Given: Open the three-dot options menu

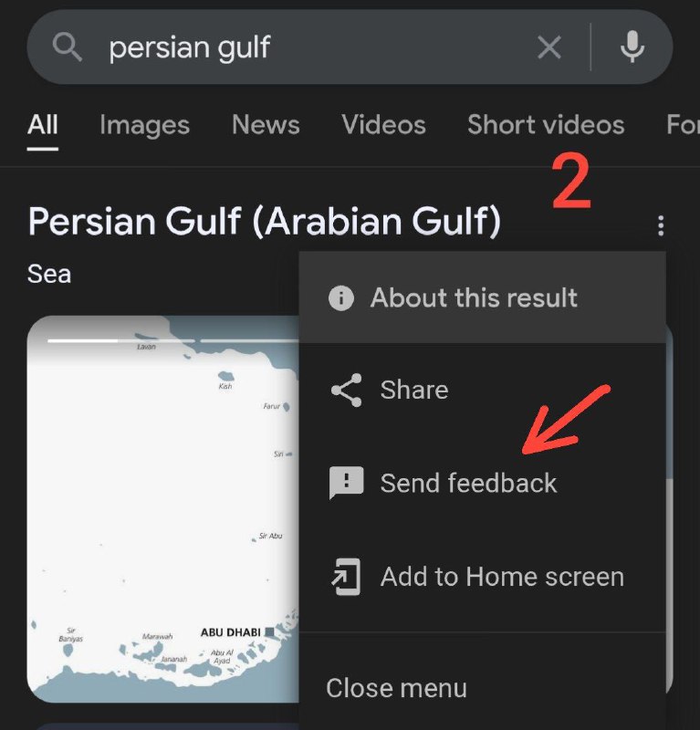Looking at the screenshot, I should 661,225.
